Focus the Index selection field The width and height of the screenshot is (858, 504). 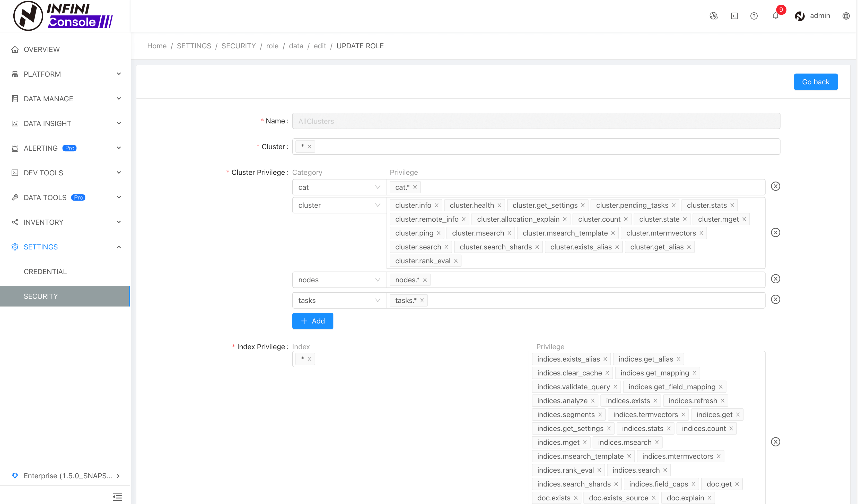pyautogui.click(x=411, y=359)
